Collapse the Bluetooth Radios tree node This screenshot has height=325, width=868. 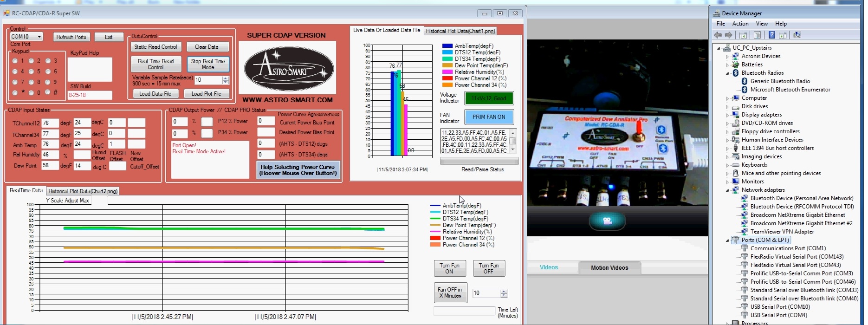coord(727,73)
